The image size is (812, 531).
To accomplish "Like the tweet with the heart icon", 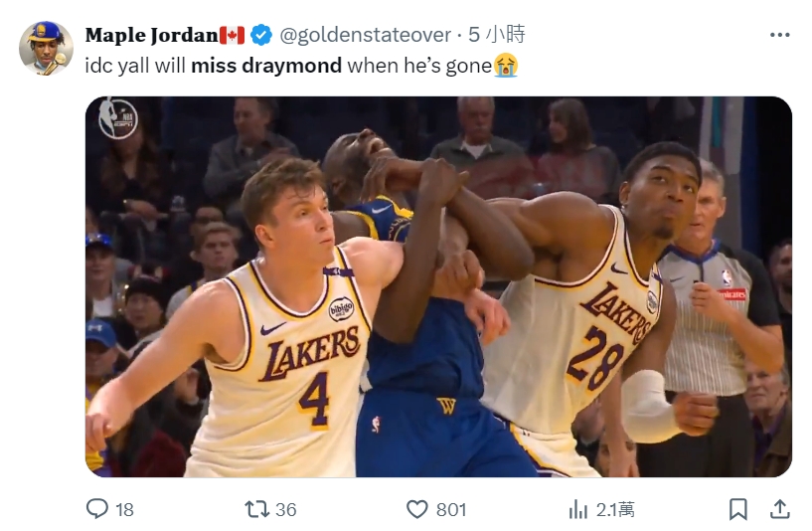I will point(417,509).
